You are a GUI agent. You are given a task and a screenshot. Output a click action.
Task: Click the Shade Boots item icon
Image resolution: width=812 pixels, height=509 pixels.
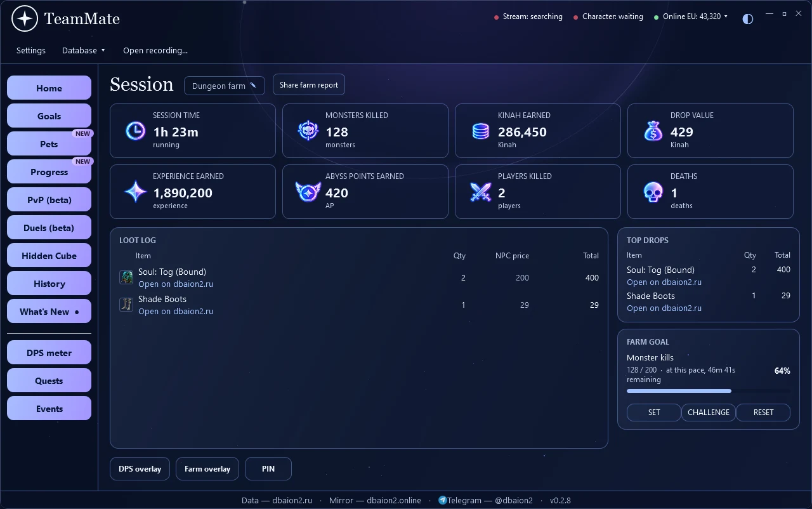126,305
